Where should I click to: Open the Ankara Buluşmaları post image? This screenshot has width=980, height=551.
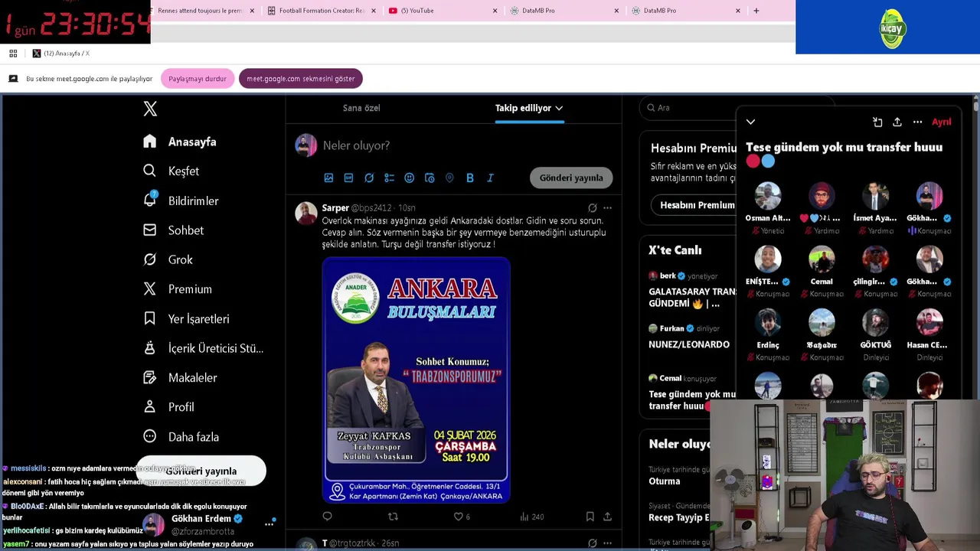click(x=416, y=380)
